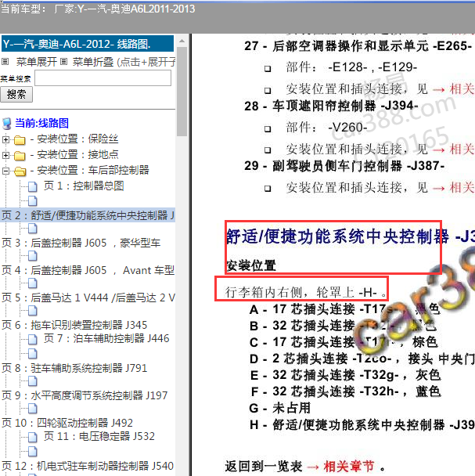Viewport: 475px width, 476px height.
Task: Click the 舒适/便捷功能系统中央控制器 heading
Action: [351, 236]
